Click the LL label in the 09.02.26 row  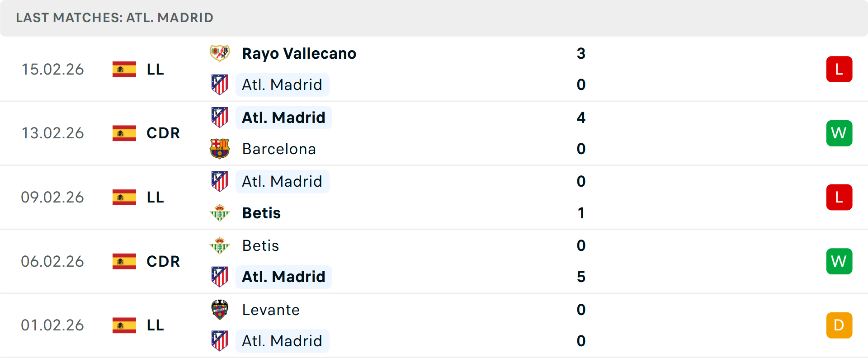(x=154, y=197)
